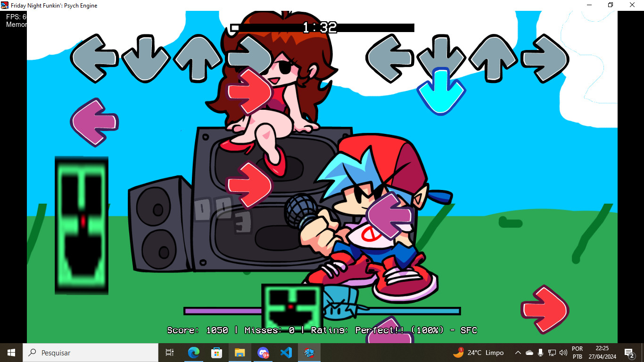The height and width of the screenshot is (362, 644).
Task: Open the POR PTB language switcher
Action: [x=577, y=353]
